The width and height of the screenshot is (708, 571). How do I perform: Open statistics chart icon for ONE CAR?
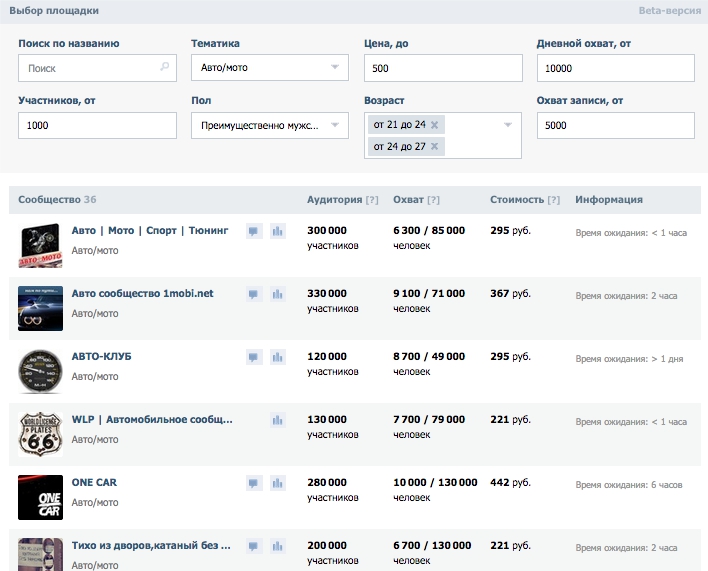click(x=278, y=483)
